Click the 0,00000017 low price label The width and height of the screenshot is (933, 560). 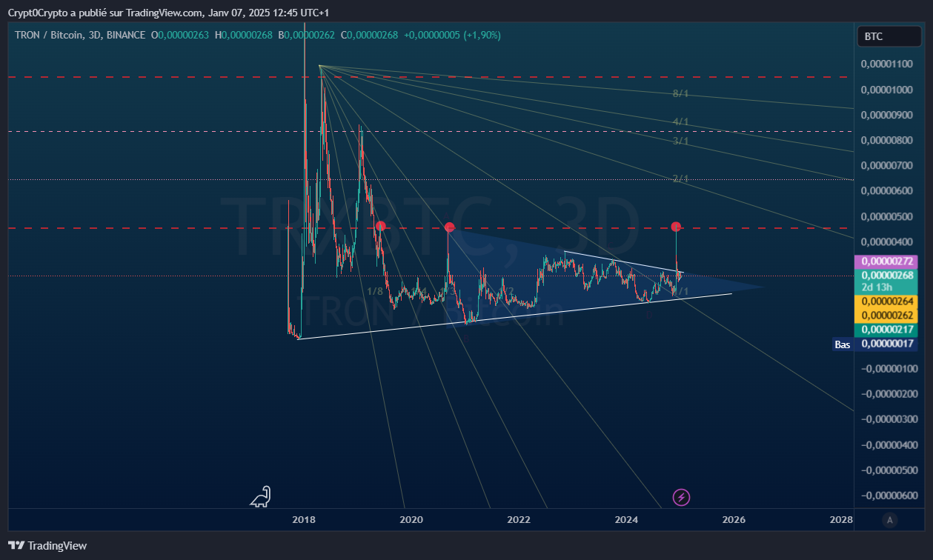[886, 344]
